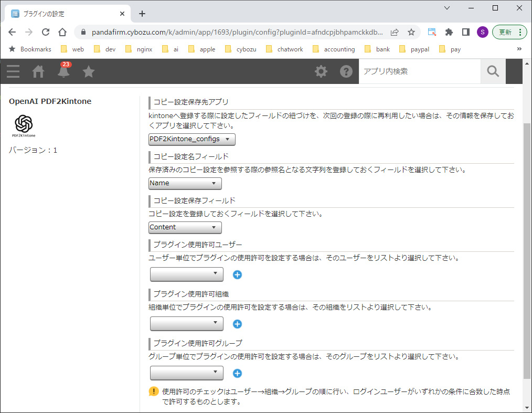Open the ai bookmarks folder
This screenshot has height=413, width=532.
pyautogui.click(x=171, y=49)
